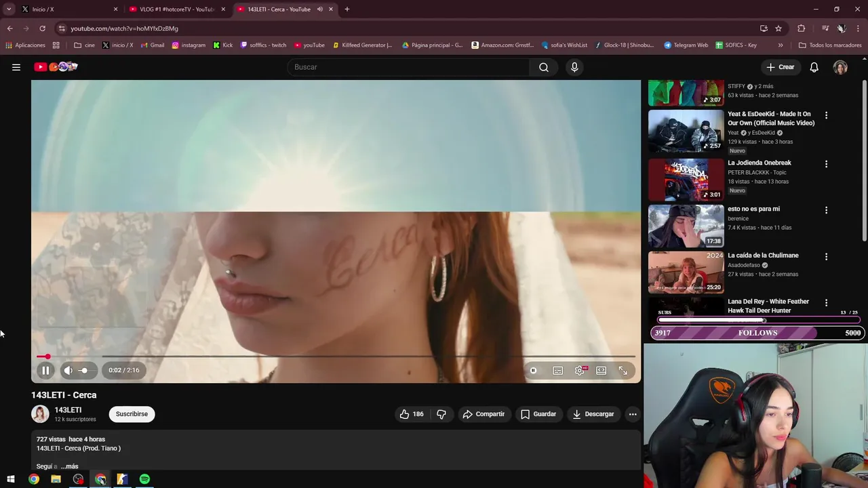Open the Compartir share dialog
Screen dimensions: 868x488
coord(484,414)
